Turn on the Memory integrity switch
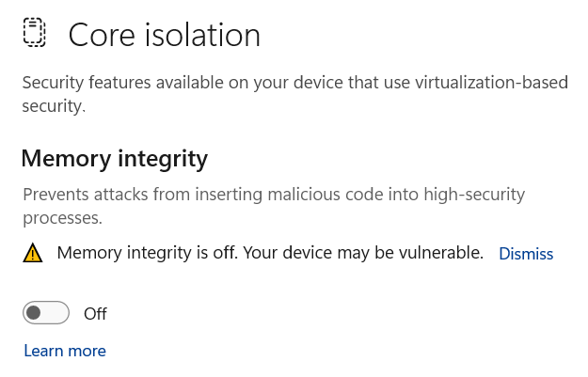 click(x=46, y=313)
